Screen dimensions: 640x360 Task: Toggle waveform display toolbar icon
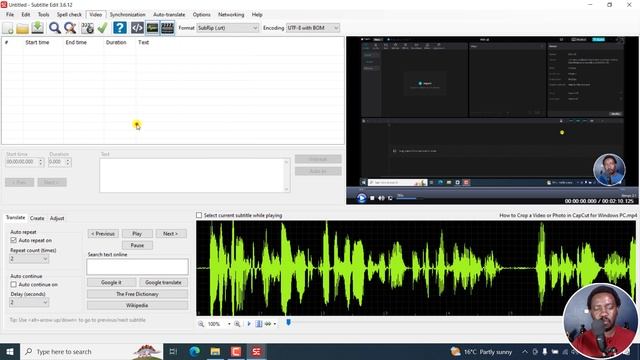pyautogui.click(x=152, y=28)
